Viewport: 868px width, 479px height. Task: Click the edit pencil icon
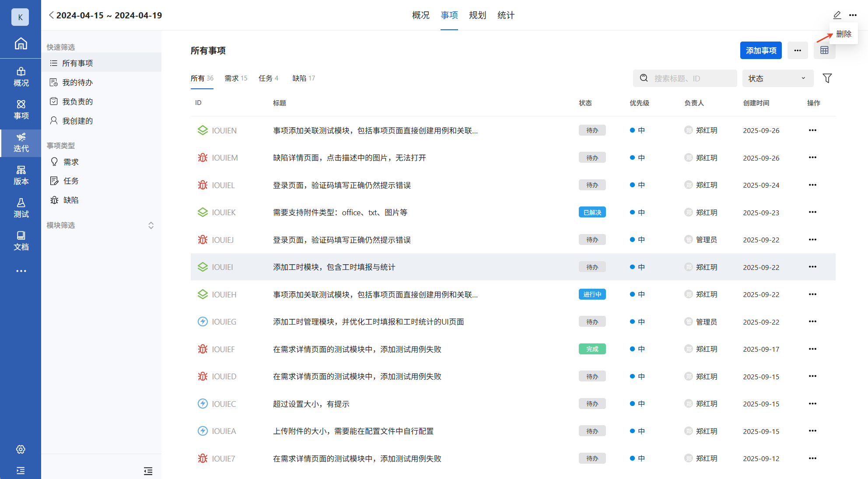(x=837, y=15)
